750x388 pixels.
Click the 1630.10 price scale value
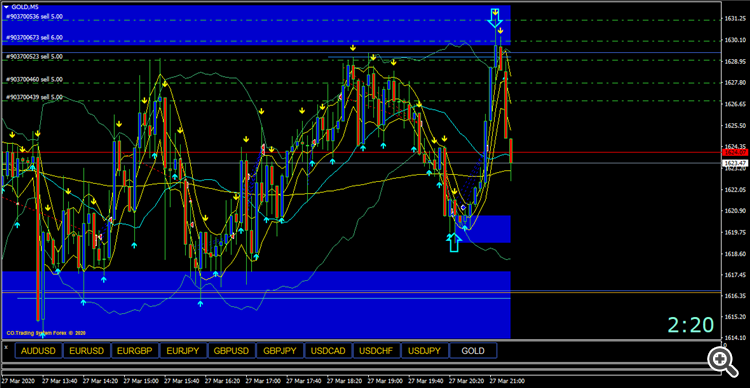point(735,41)
